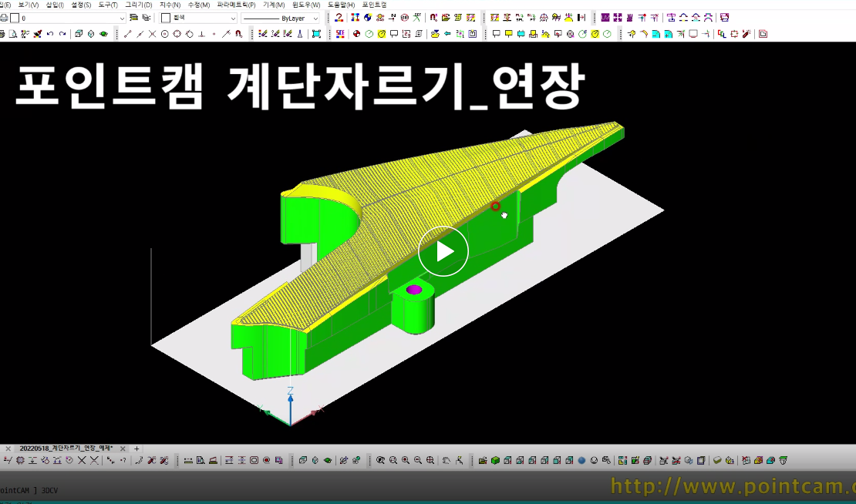Click the zoom extents frame icon
The width and height of the screenshot is (856, 504).
click(x=316, y=34)
